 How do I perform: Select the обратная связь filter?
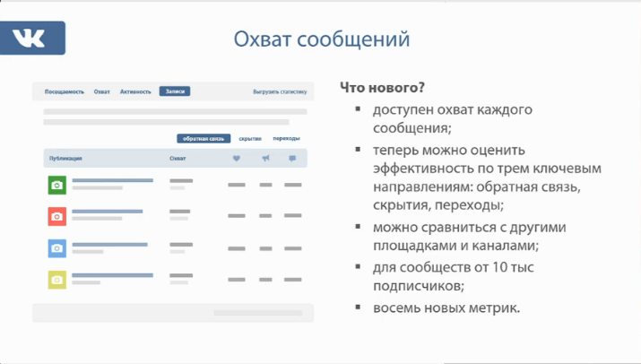tap(203, 139)
